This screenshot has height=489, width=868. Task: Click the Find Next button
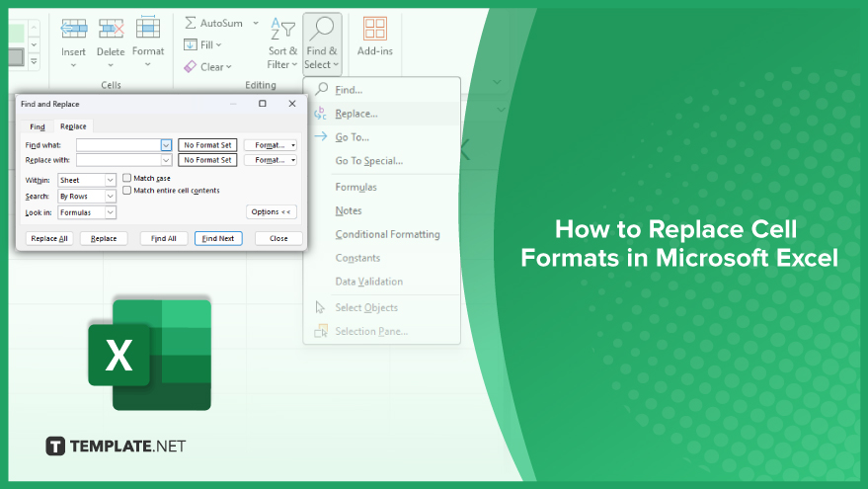(x=218, y=238)
